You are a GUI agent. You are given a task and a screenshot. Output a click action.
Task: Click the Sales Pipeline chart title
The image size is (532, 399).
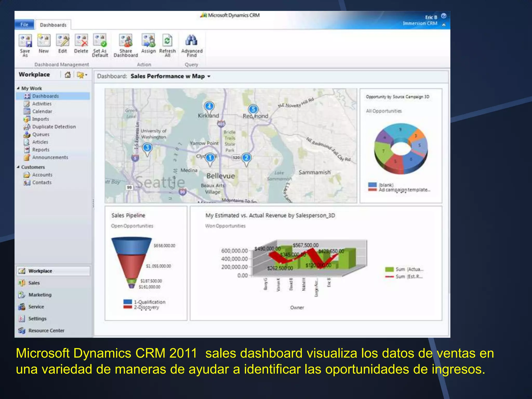coord(128,215)
